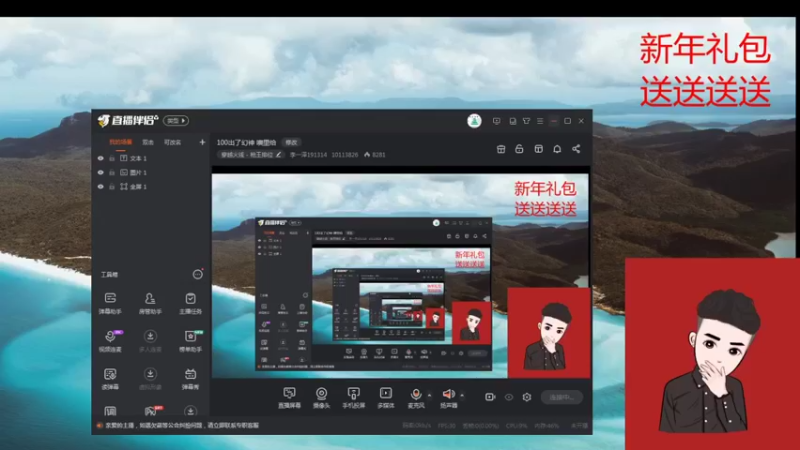Viewport: 800px width, 450px height.
Task: Click the popularity count 8281
Action: tap(375, 155)
